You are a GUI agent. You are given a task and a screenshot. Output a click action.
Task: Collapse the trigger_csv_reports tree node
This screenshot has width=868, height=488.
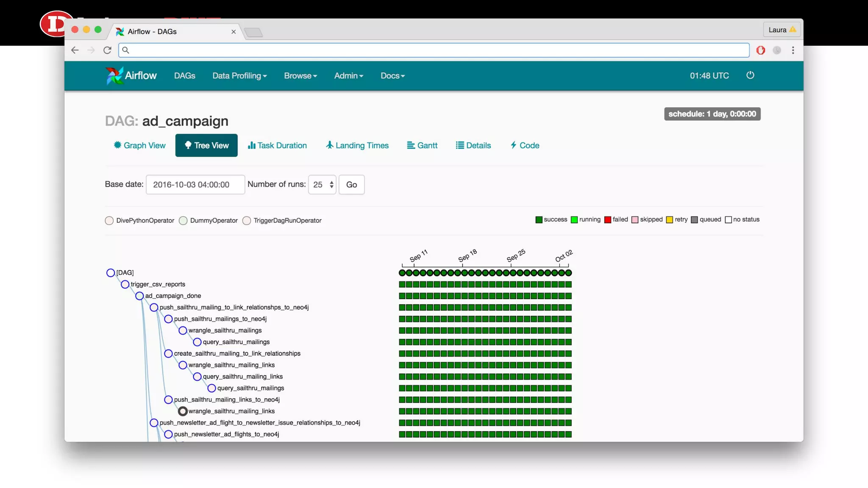click(x=125, y=284)
